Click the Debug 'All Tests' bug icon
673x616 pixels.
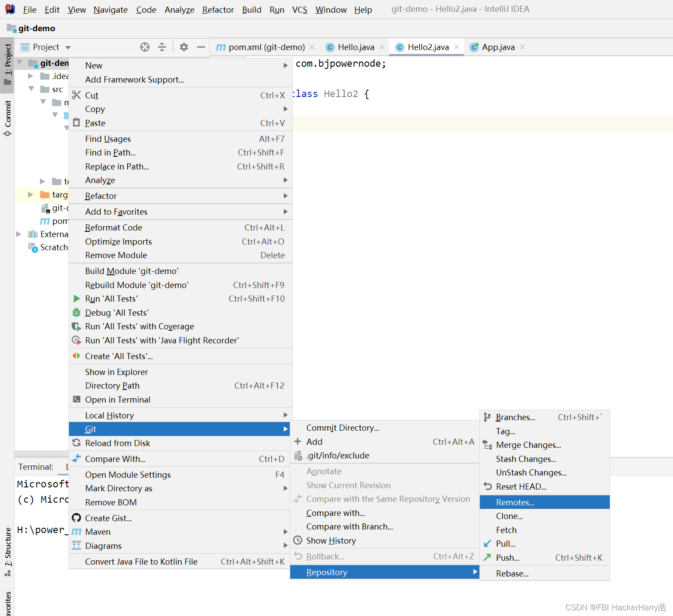[76, 313]
